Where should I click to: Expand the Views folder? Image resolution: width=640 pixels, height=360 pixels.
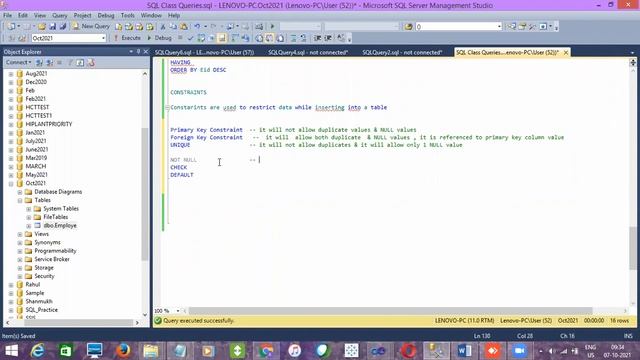click(x=20, y=234)
